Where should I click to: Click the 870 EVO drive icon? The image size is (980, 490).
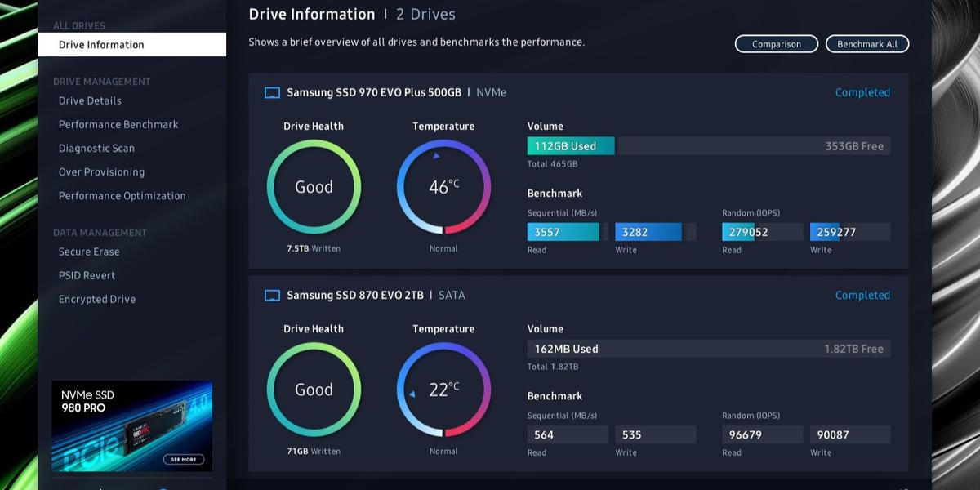tap(273, 296)
